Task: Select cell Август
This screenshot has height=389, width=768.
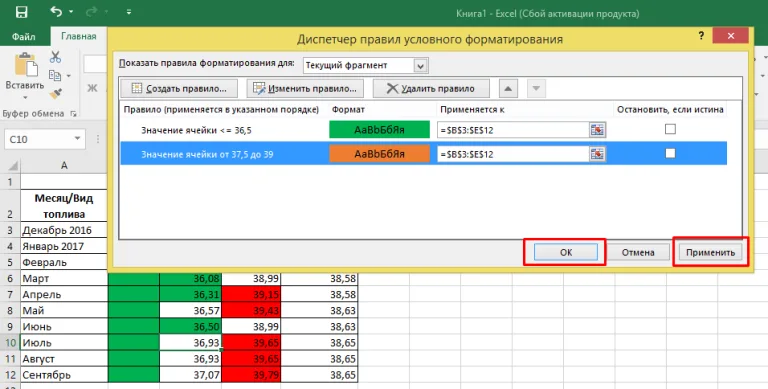Action: pos(64,359)
